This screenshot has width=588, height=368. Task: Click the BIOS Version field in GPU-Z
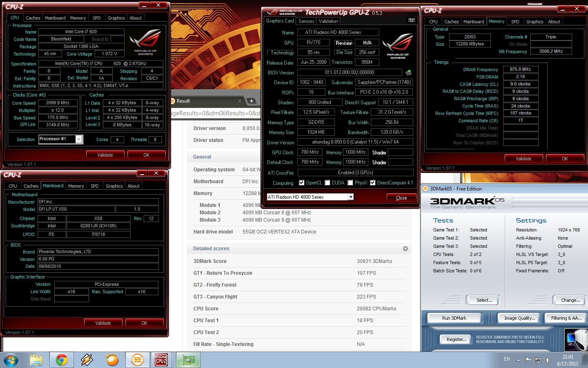click(x=350, y=72)
